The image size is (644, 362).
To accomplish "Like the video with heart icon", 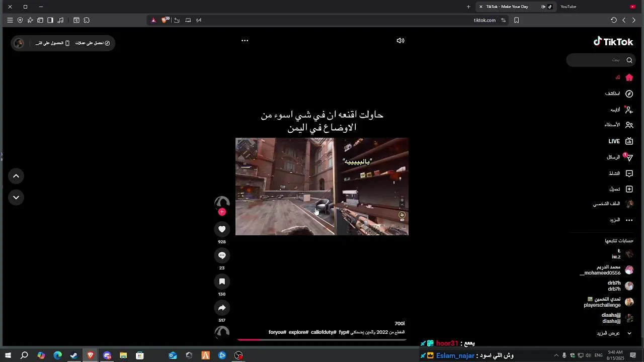I will point(222,229).
